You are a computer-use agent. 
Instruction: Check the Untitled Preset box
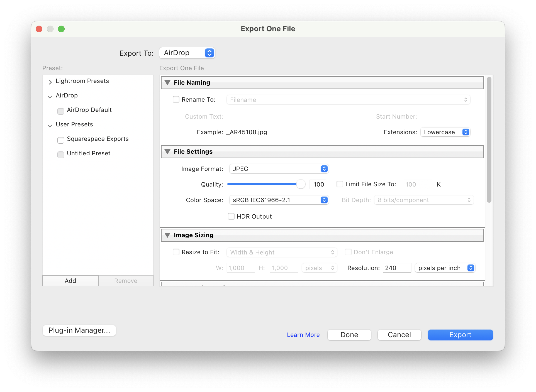coord(61,155)
